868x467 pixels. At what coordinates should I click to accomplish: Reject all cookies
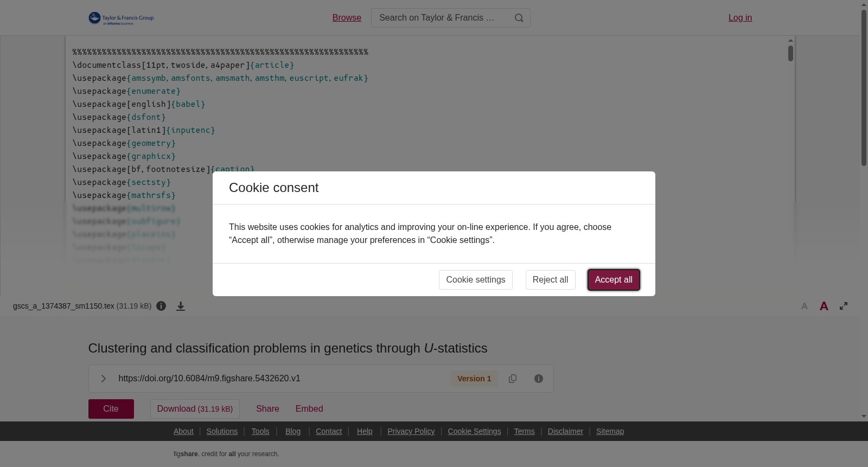[x=551, y=280]
